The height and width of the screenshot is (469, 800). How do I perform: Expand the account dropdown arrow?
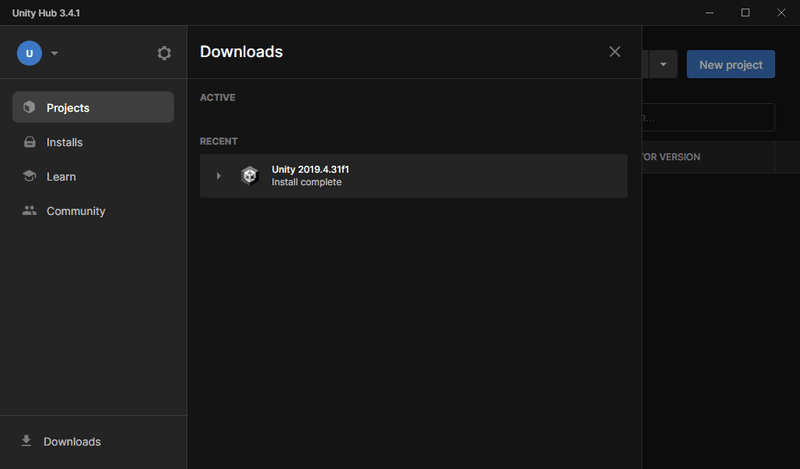point(55,53)
